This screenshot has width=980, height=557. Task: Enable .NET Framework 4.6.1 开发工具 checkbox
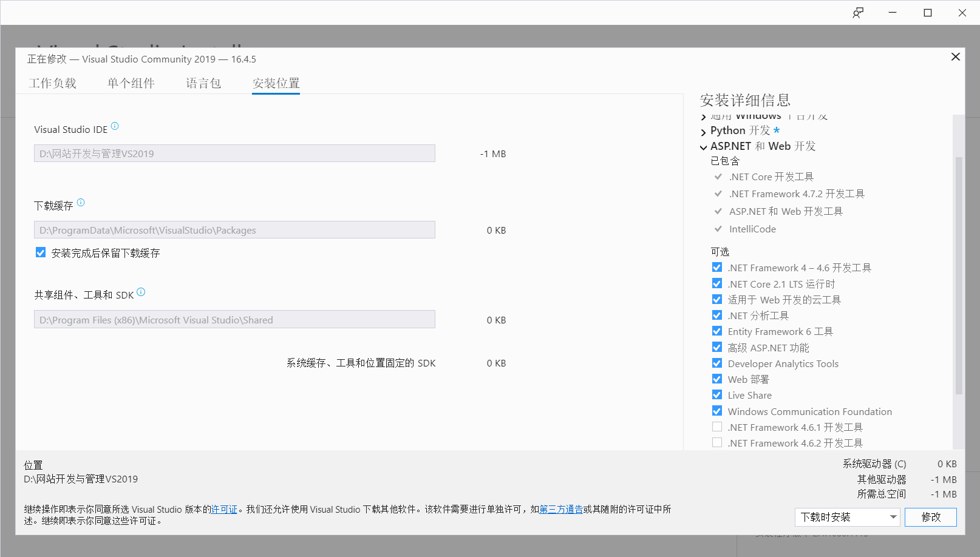[717, 427]
